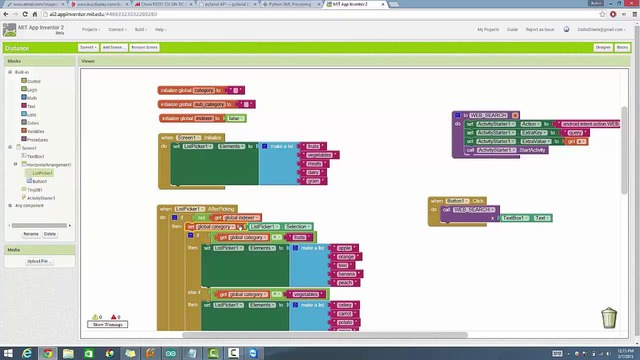This screenshot has height=360, width=640.
Task: Open the Logic blocks drawer
Action: point(29,89)
